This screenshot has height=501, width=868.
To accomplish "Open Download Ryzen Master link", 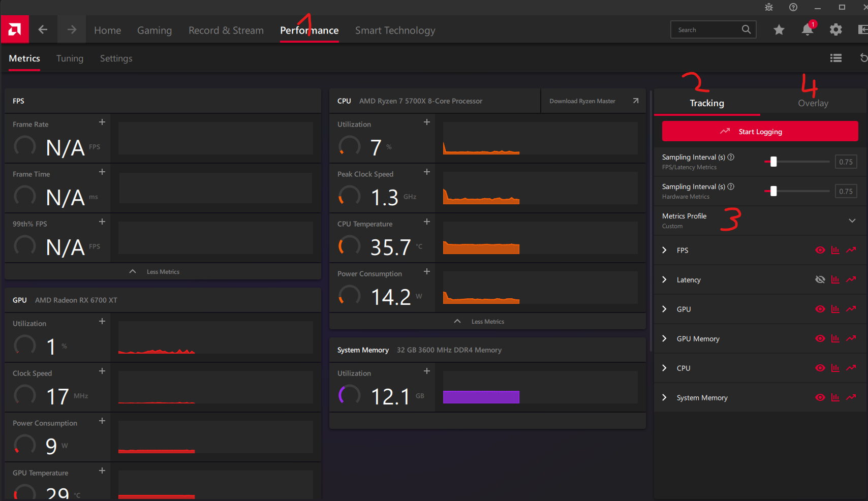I will [593, 101].
